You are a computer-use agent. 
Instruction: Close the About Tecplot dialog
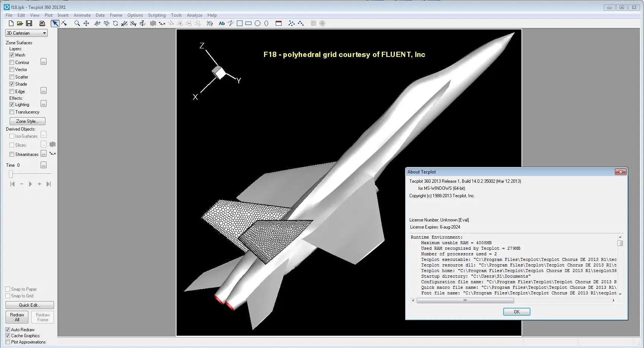click(x=620, y=172)
